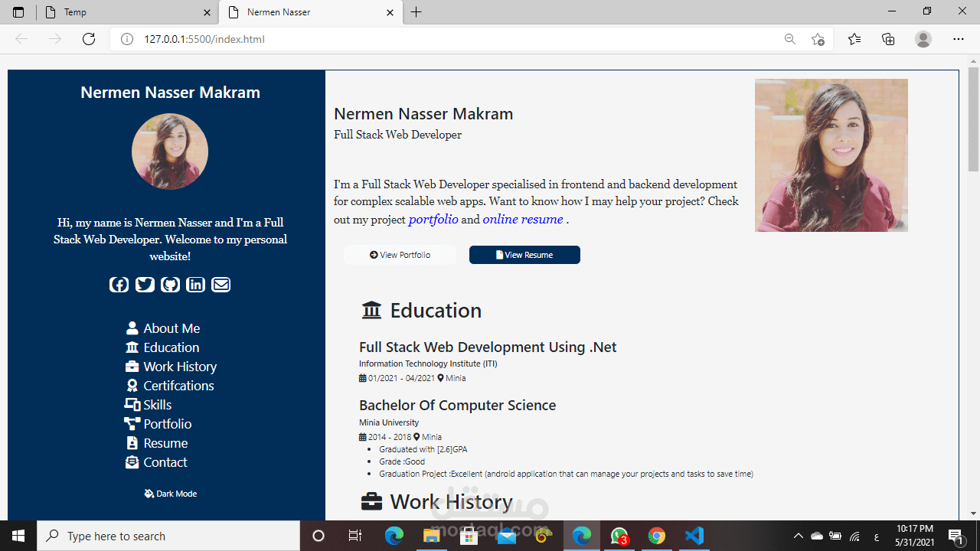Open the Facebook profile icon
Screen dimensions: 980x551
(x=119, y=284)
